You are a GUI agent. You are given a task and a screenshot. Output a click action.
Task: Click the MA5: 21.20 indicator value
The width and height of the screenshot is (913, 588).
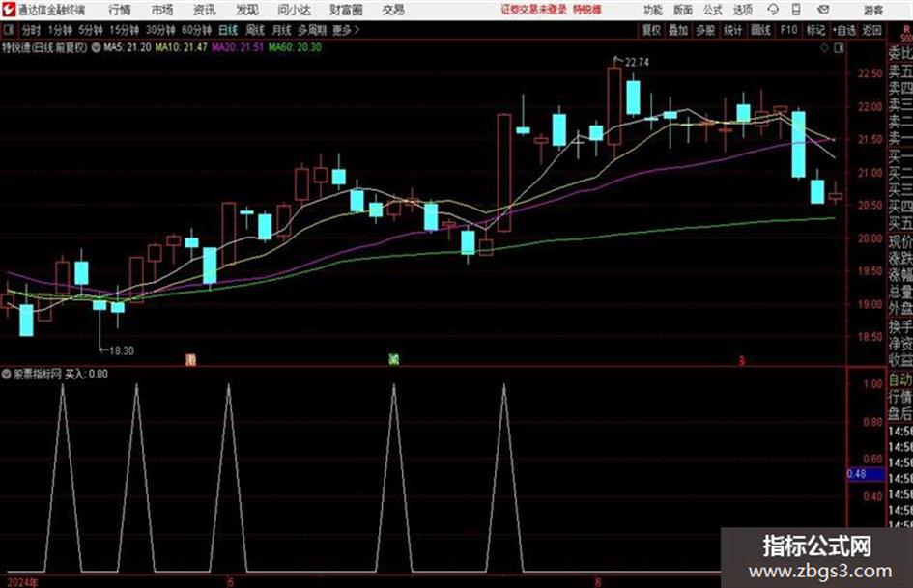(127, 47)
